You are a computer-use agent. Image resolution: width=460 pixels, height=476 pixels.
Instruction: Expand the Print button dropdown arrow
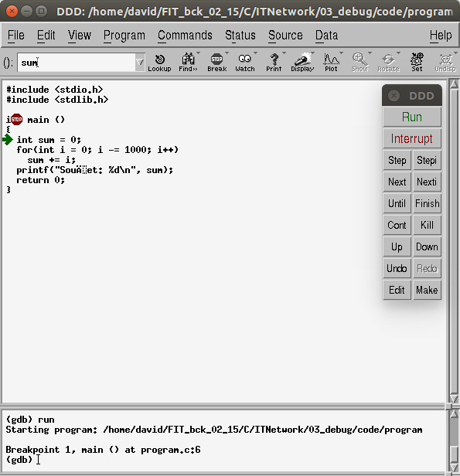(x=284, y=53)
